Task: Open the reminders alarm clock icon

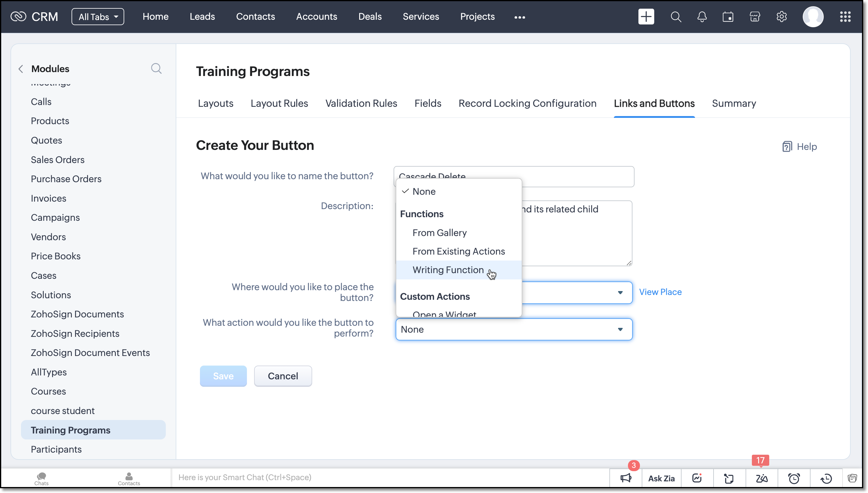Action: (794, 478)
